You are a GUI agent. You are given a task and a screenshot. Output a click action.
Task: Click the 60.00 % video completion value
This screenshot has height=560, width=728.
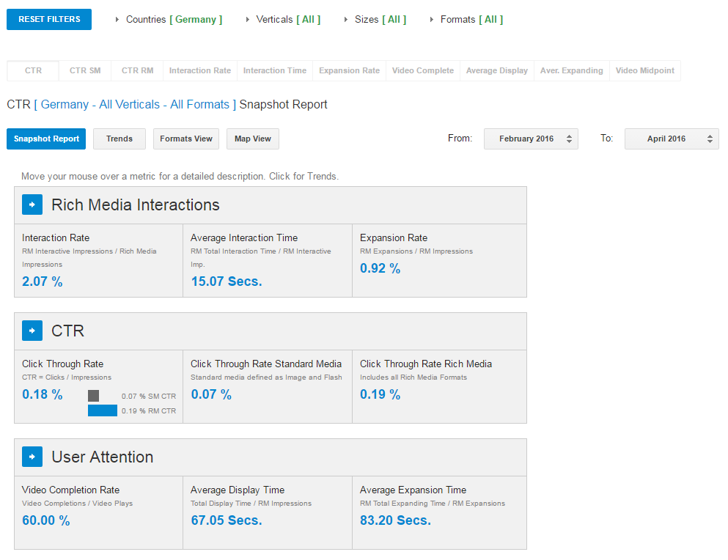tap(46, 520)
